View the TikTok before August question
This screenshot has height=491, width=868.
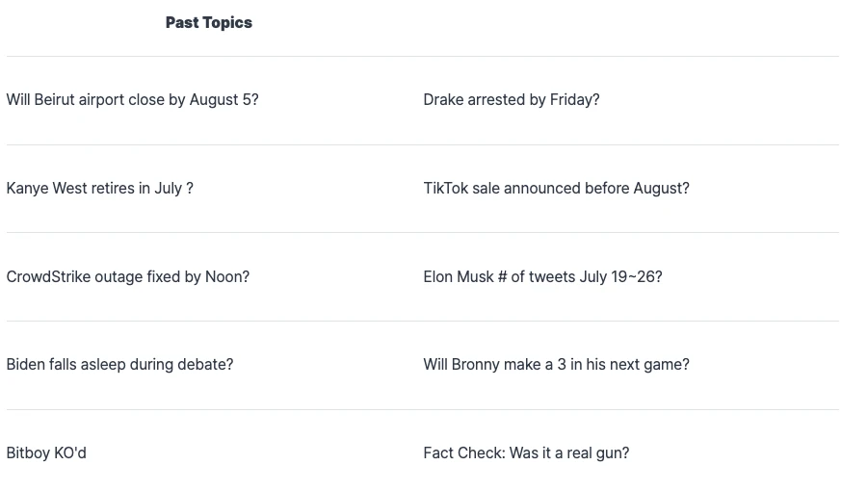tap(556, 189)
